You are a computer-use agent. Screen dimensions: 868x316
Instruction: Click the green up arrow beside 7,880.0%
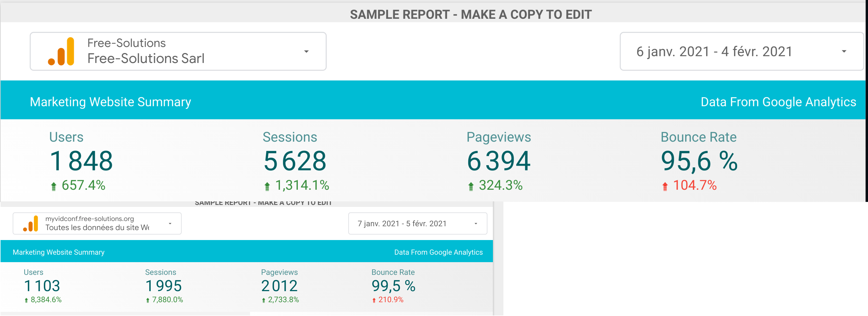pos(148,300)
